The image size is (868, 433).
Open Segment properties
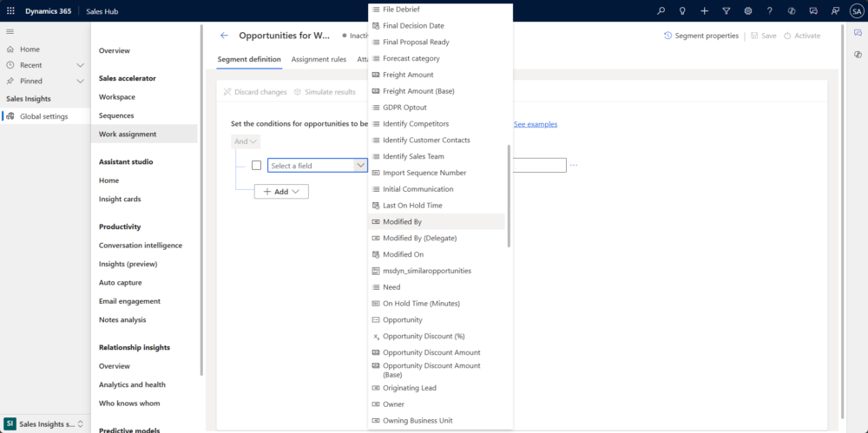pyautogui.click(x=701, y=36)
